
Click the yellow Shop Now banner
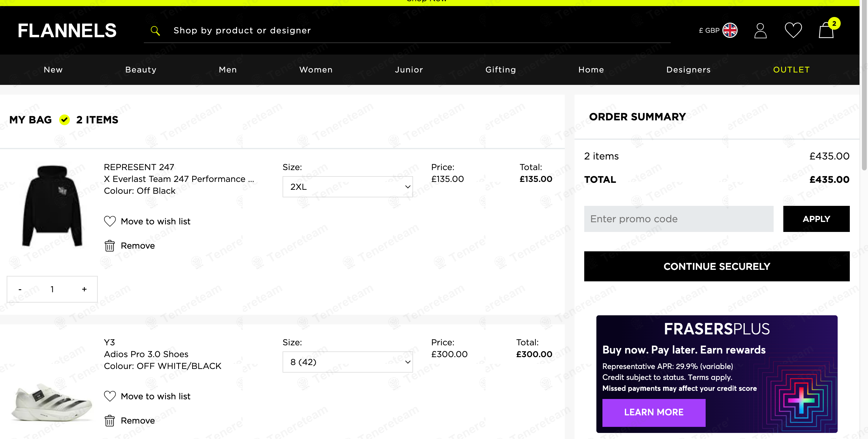point(430,3)
